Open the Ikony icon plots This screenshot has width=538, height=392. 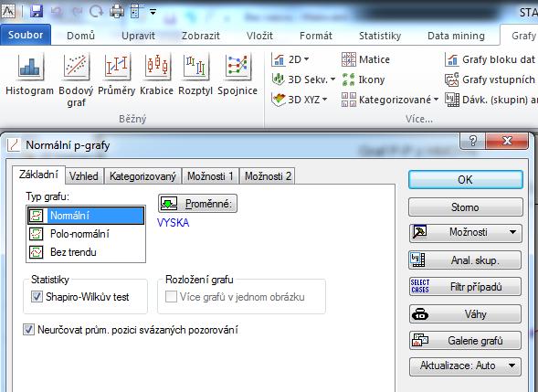pyautogui.click(x=364, y=79)
